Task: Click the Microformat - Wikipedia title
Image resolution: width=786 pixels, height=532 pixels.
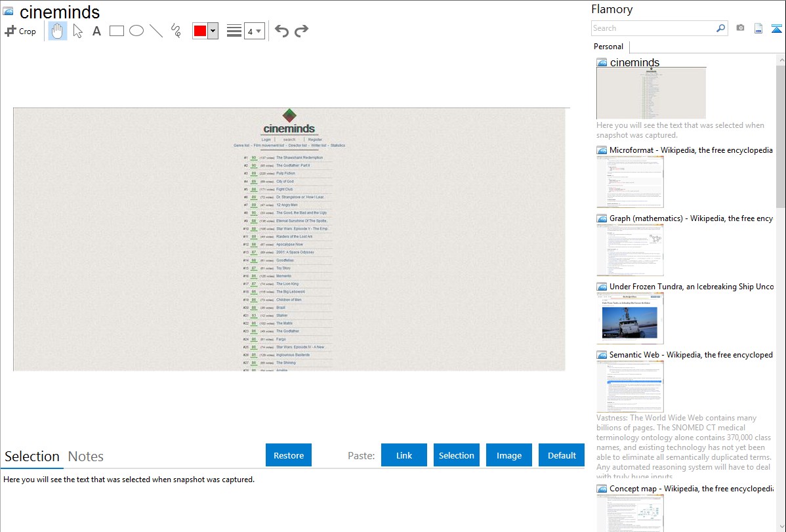Action: point(692,150)
